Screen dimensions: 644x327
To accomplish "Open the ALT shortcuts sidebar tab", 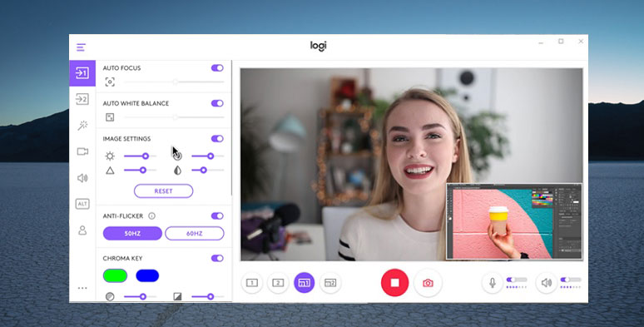I will [82, 204].
